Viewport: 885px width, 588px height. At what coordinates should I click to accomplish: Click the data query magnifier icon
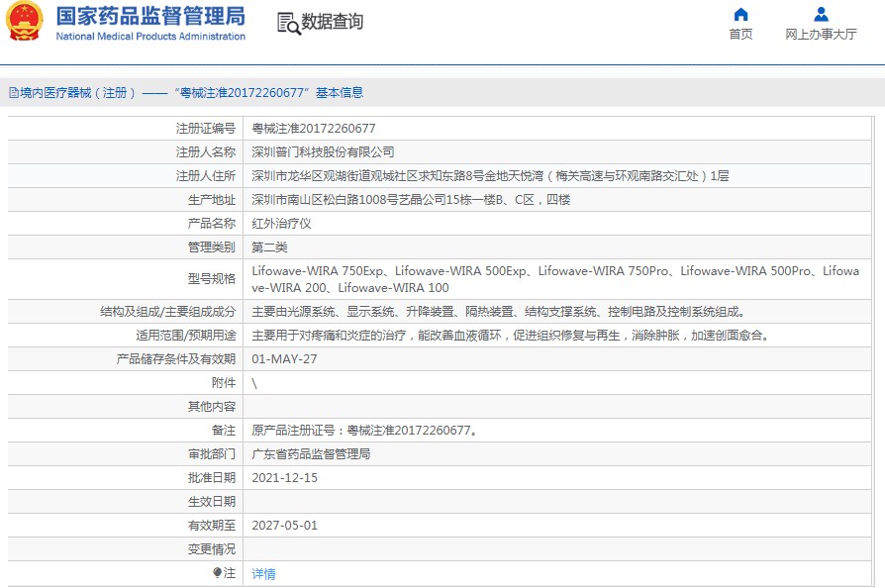coord(288,23)
